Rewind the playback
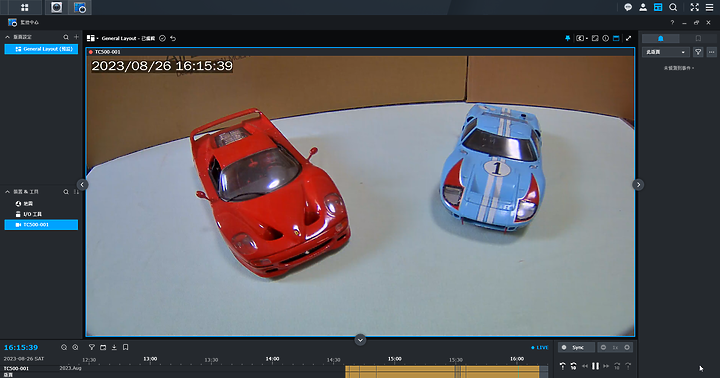 click(x=585, y=366)
